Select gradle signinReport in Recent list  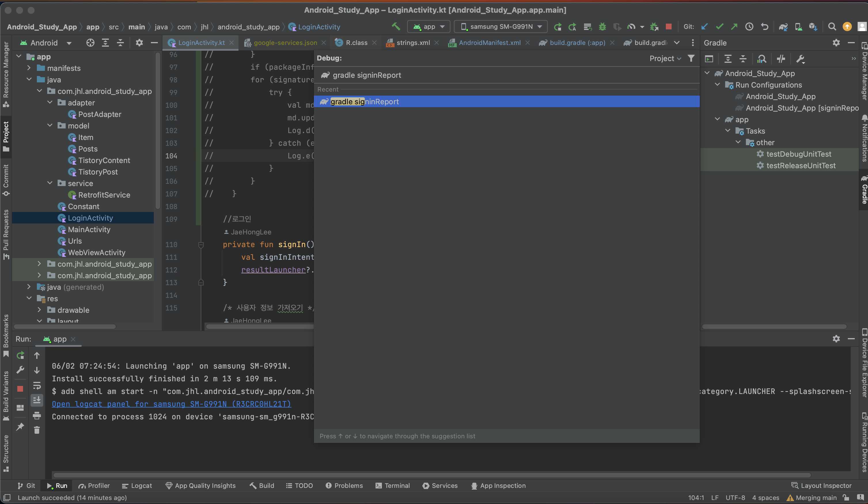click(364, 102)
